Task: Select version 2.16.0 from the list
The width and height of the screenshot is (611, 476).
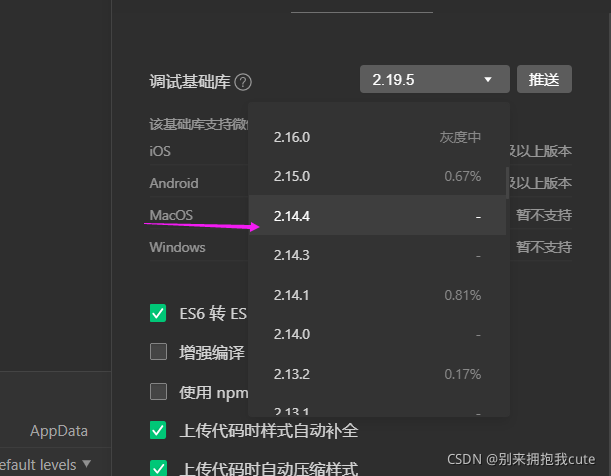Action: (377, 137)
